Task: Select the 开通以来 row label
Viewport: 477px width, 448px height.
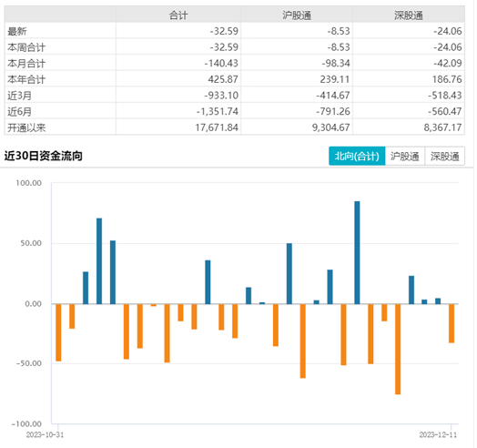Action: [x=26, y=127]
